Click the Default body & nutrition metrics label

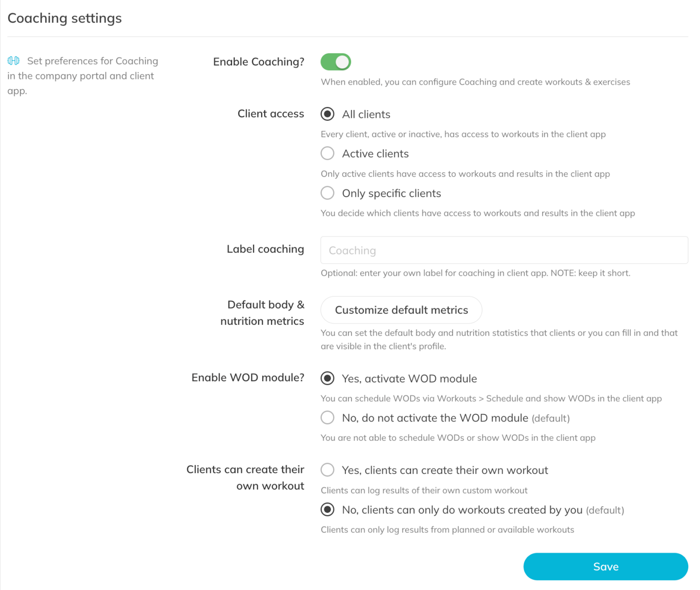point(262,313)
